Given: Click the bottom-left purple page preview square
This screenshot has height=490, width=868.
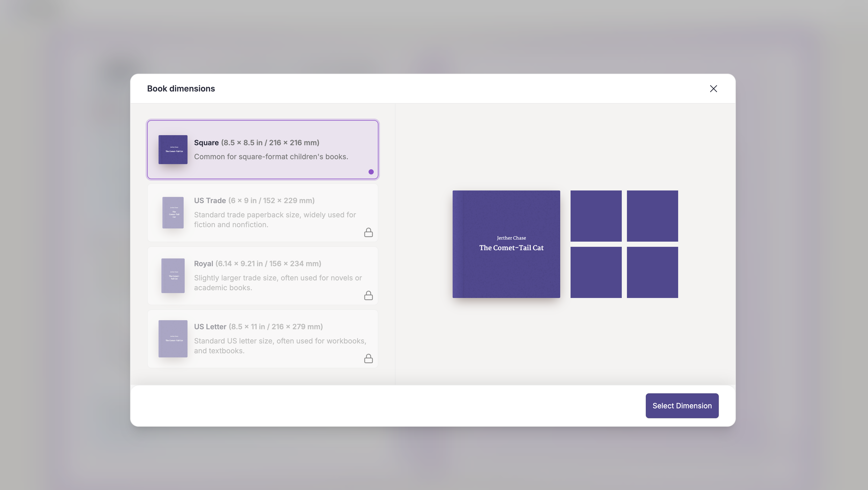Looking at the screenshot, I should click(596, 272).
